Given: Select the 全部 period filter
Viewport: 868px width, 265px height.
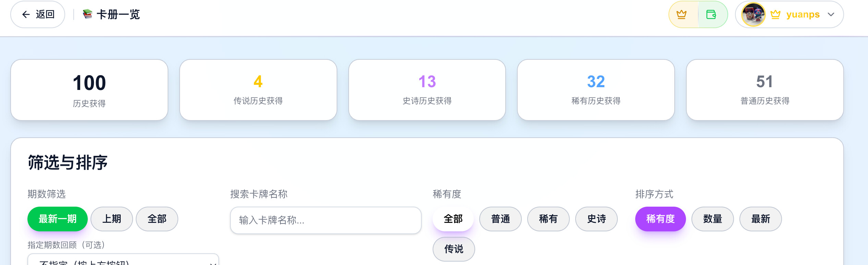Looking at the screenshot, I should coord(157,219).
